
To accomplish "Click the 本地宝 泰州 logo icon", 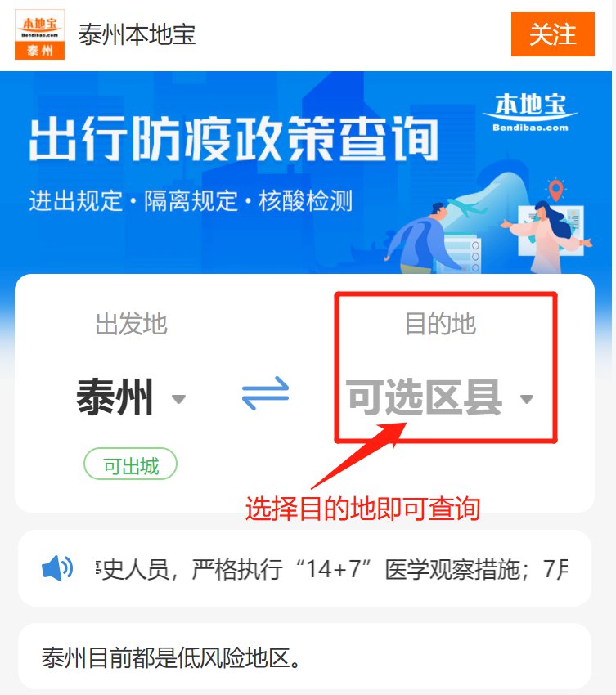I will pos(39,34).
